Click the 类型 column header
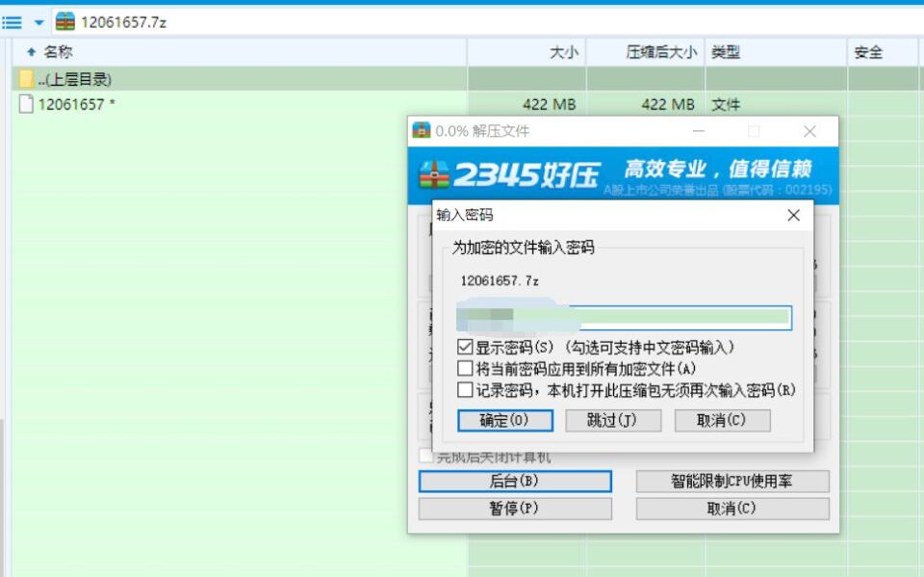This screenshot has height=577, width=924. [725, 52]
